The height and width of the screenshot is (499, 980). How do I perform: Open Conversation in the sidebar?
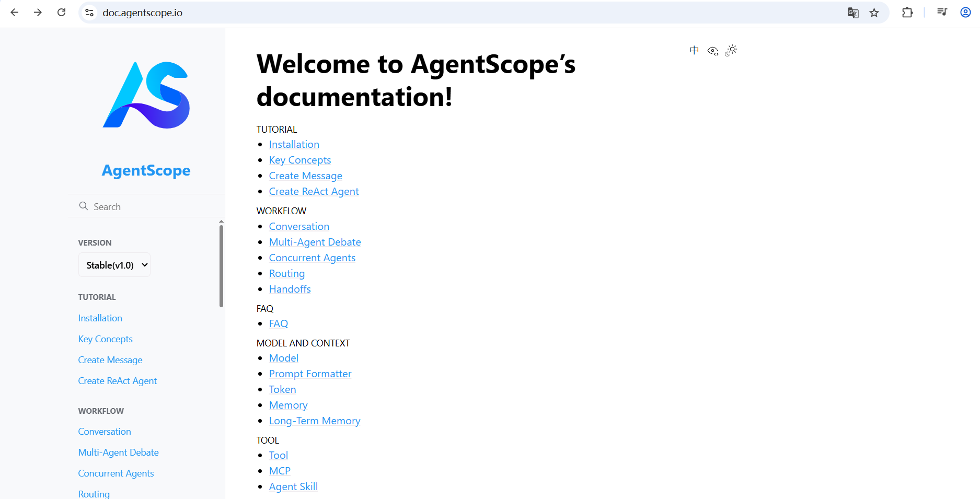tap(105, 432)
